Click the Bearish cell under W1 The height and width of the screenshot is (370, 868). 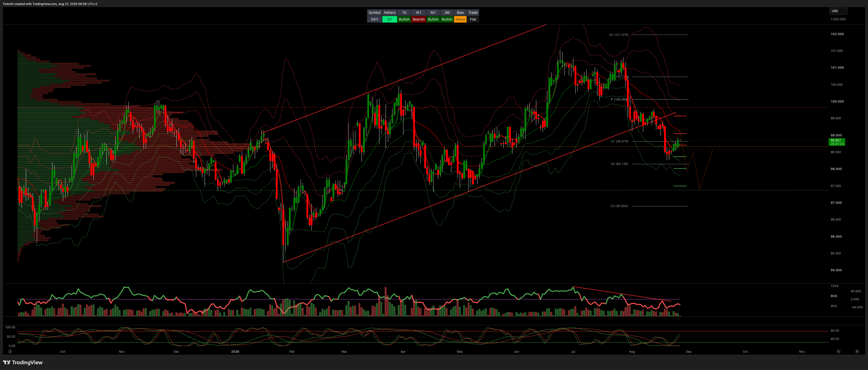[418, 19]
